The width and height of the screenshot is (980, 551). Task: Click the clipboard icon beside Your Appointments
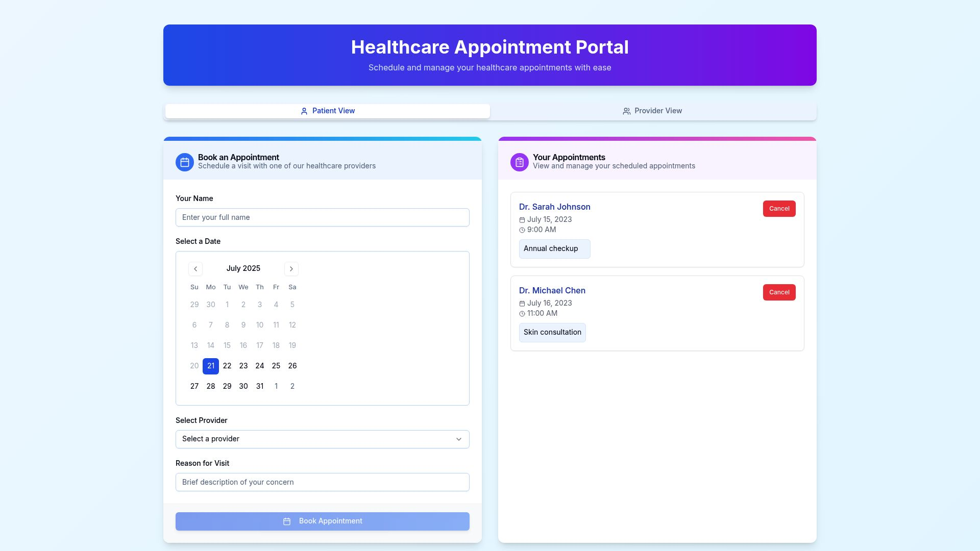click(x=519, y=162)
